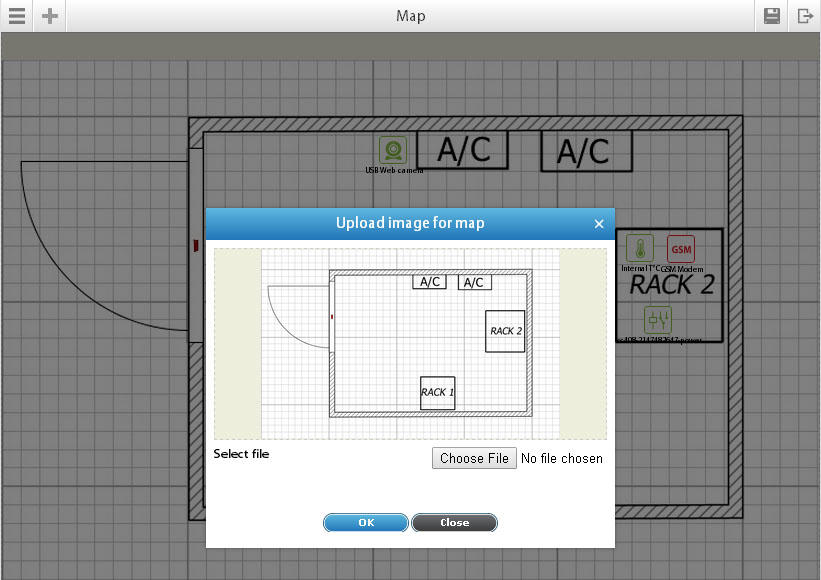The image size is (821, 580).
Task: Click the exit map icon
Action: 805,16
